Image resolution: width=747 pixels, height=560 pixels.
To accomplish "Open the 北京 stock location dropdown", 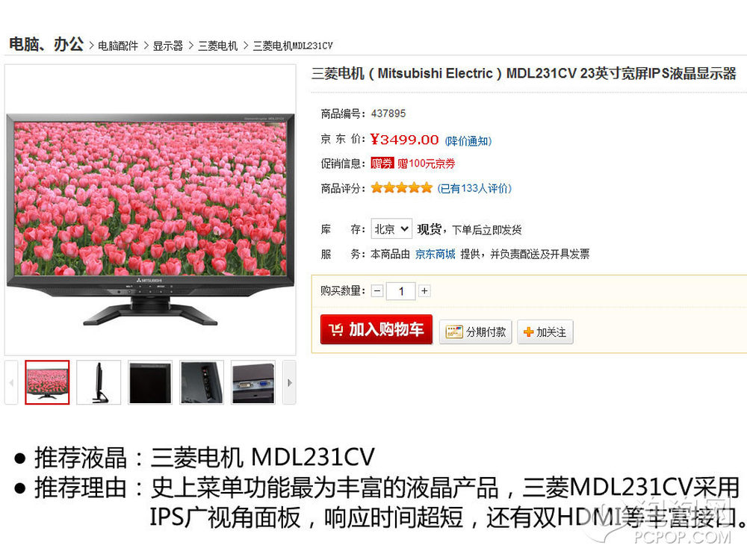I will click(x=391, y=229).
